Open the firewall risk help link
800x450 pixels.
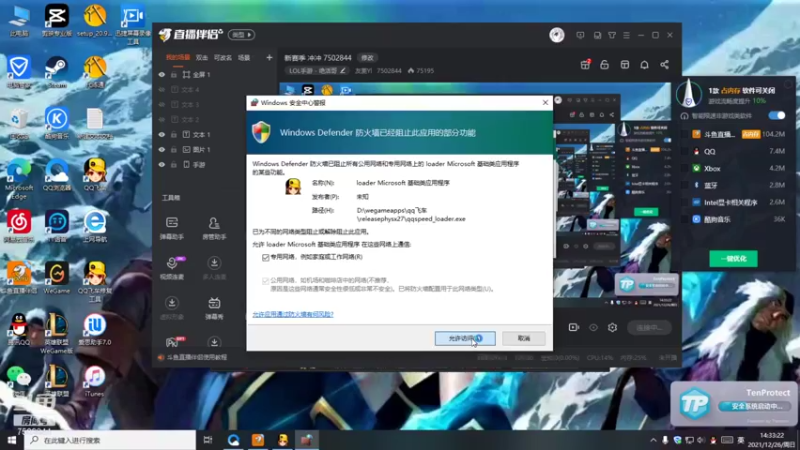point(293,314)
